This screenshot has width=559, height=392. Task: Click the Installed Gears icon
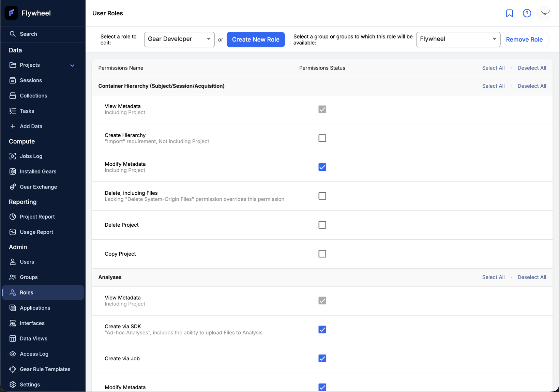coord(13,171)
